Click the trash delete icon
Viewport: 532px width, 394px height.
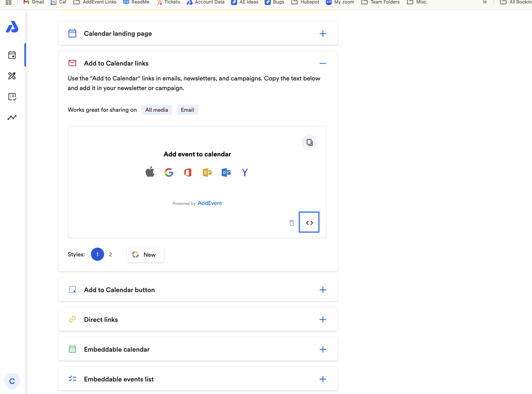pos(291,223)
